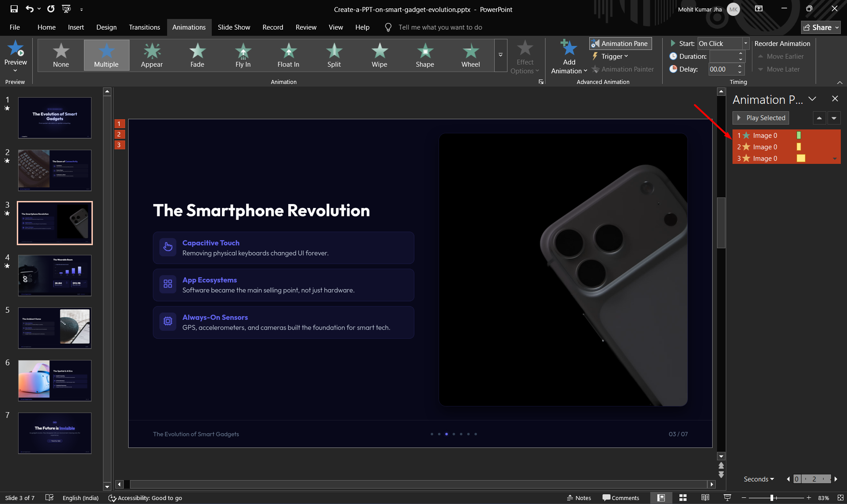
Task: Click Move Later in Reorder Animation
Action: click(x=778, y=69)
